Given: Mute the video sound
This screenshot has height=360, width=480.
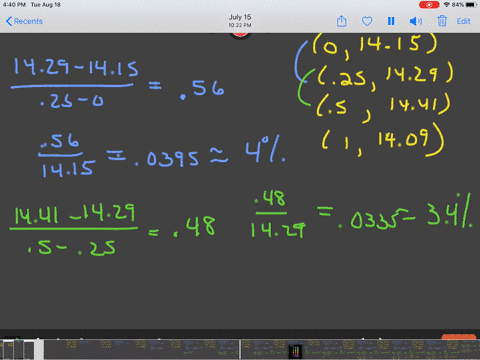Looking at the screenshot, I should click(x=415, y=21).
